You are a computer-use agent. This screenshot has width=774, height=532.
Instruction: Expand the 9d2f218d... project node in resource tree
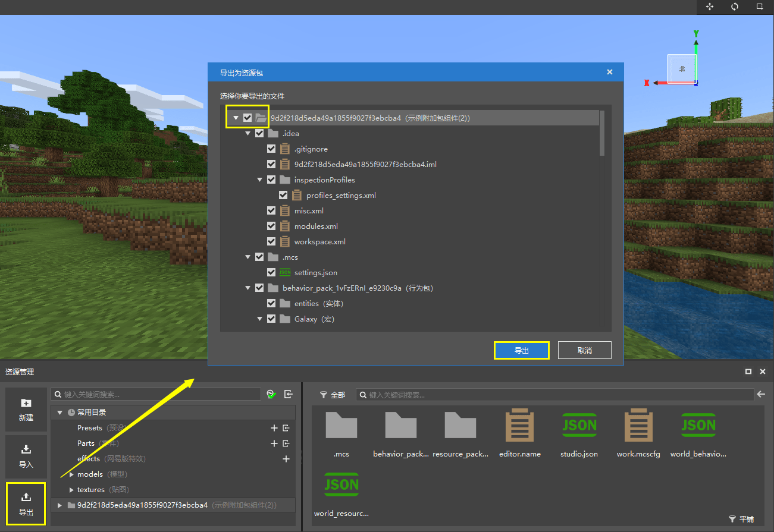(59, 505)
